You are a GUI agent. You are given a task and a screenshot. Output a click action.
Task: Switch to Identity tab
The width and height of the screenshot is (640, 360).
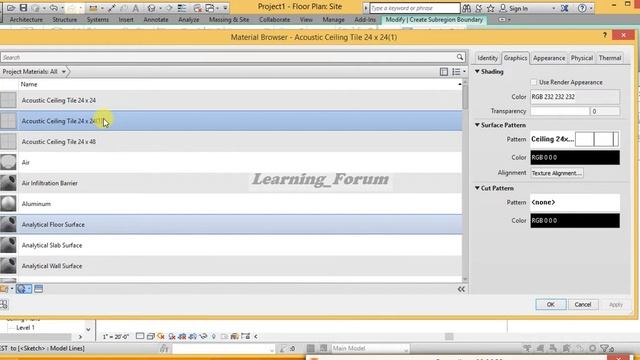point(487,58)
